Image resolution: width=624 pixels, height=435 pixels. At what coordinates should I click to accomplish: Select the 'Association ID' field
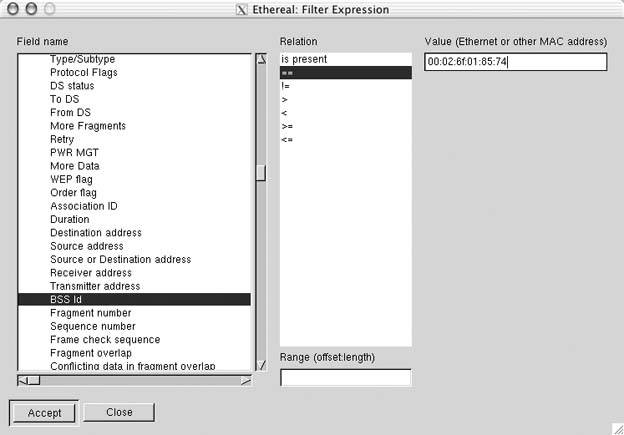(84, 206)
